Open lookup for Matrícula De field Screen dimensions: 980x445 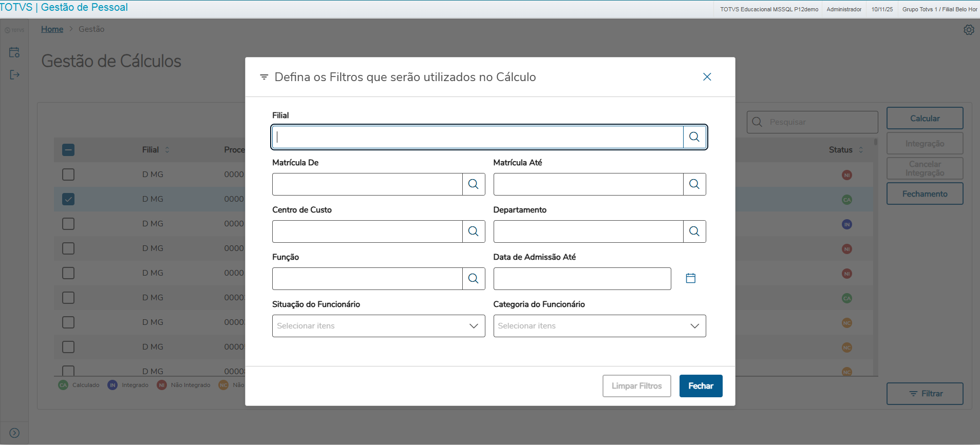pyautogui.click(x=474, y=184)
